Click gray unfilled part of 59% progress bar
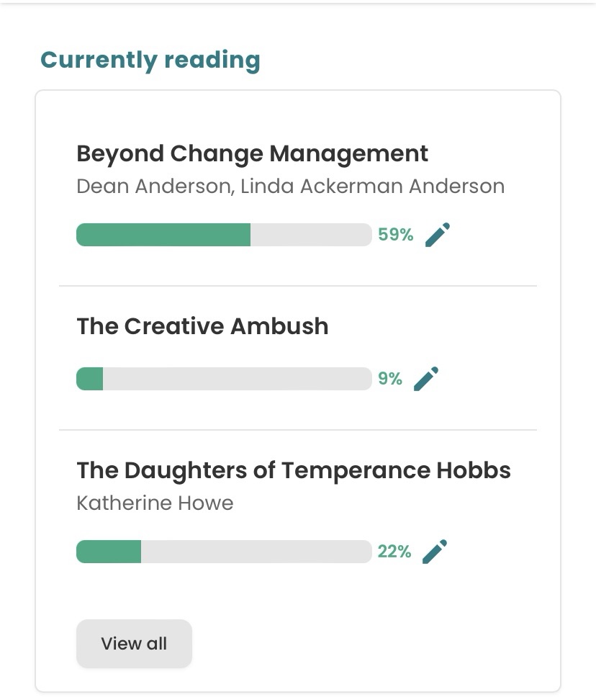The image size is (596, 700). (x=310, y=235)
